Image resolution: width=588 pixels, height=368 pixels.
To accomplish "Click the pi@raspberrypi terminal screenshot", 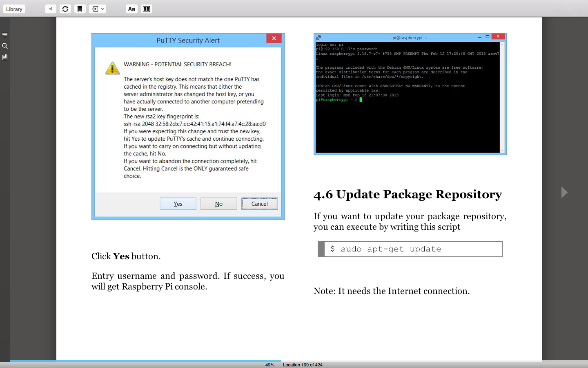I will 410,94.
